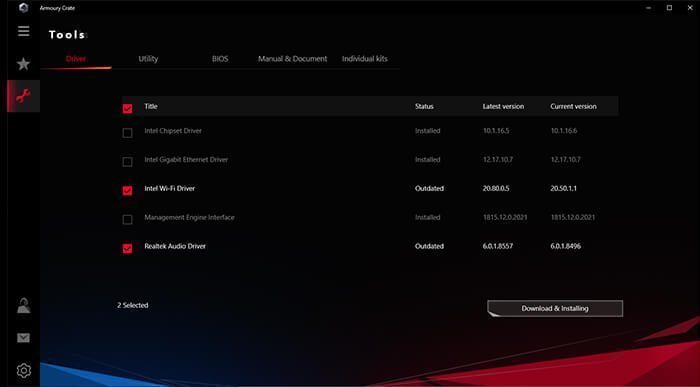
Task: Open the Manual & Document tab
Action: tap(292, 59)
